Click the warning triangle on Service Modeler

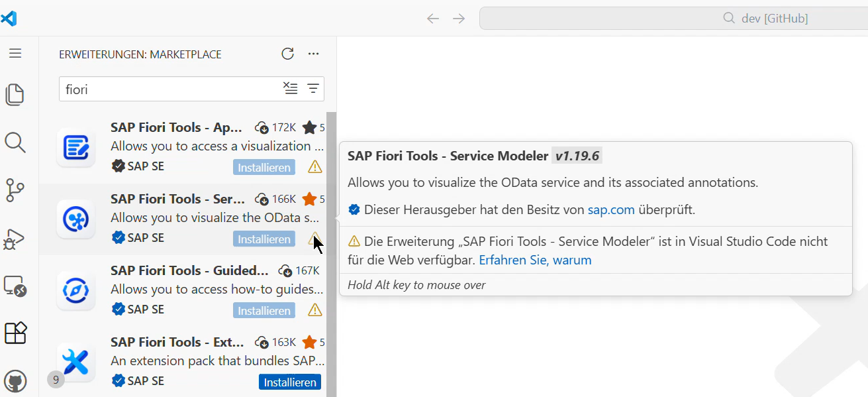(x=314, y=239)
